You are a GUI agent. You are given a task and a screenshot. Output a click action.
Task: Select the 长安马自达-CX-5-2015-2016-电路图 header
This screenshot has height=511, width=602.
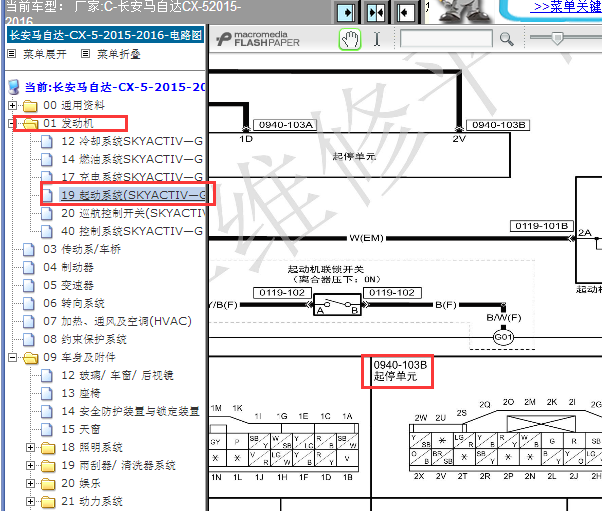[106, 35]
